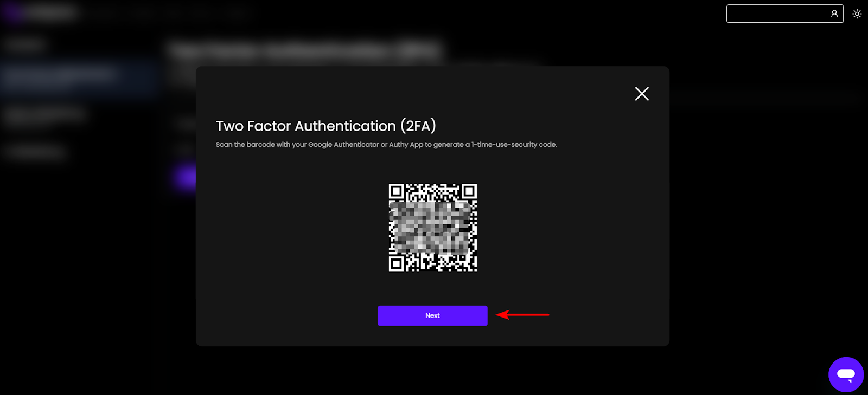Click the 2FA QR code image

coord(433,228)
